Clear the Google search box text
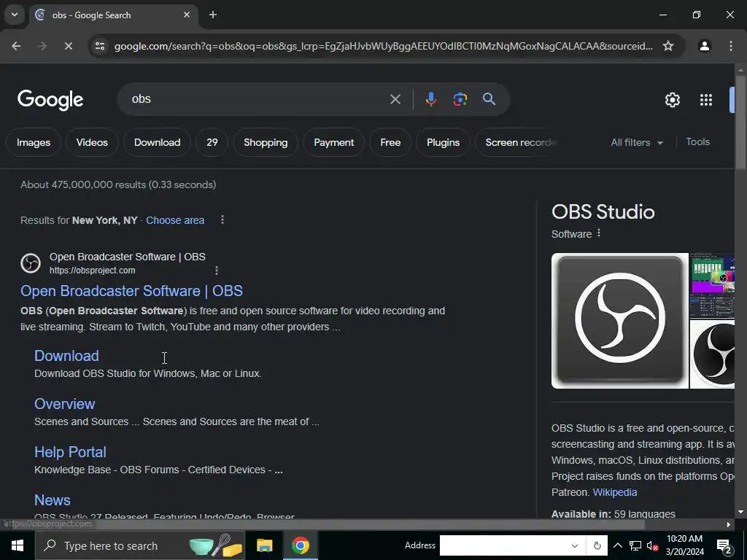The image size is (747, 560). tap(395, 99)
